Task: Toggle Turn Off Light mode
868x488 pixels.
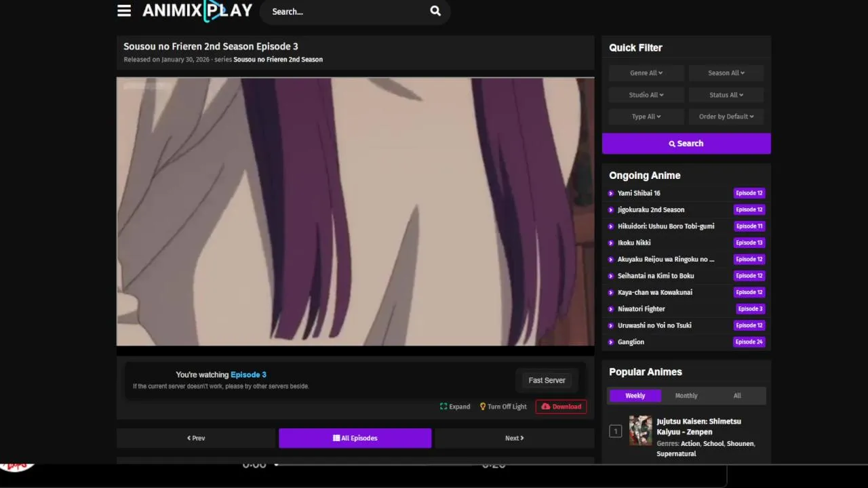Action: (503, 407)
